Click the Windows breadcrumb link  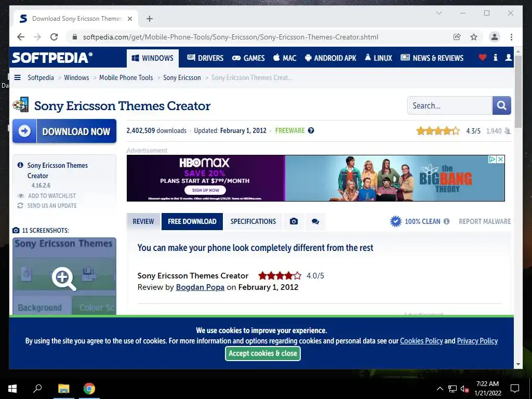click(x=76, y=78)
